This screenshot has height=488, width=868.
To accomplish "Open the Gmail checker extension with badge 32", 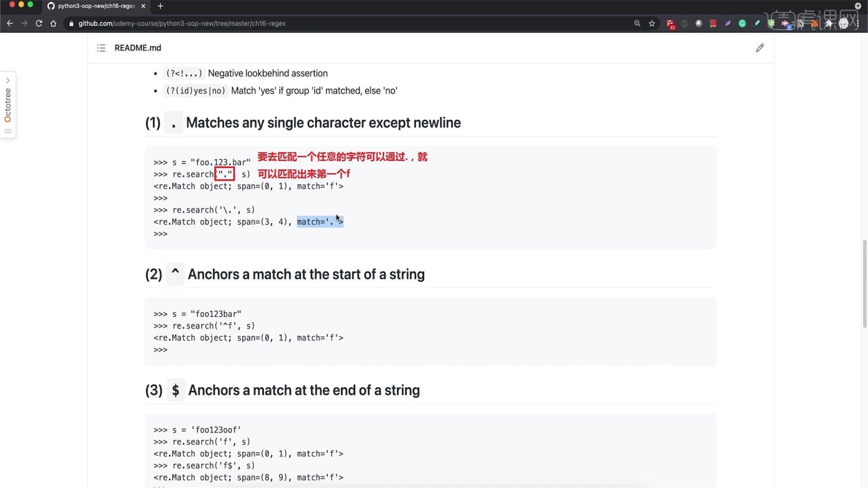I will [x=670, y=24].
